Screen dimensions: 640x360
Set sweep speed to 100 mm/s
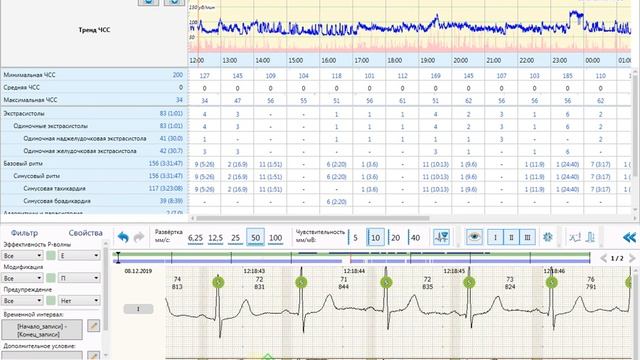pos(276,238)
